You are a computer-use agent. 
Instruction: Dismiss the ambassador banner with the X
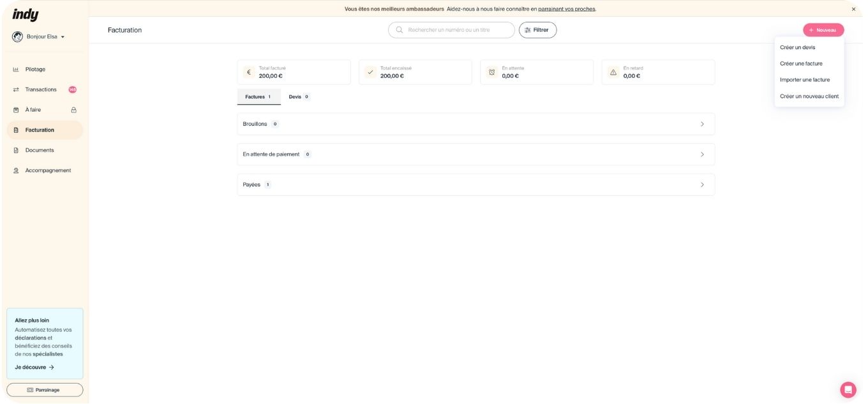pos(853,9)
